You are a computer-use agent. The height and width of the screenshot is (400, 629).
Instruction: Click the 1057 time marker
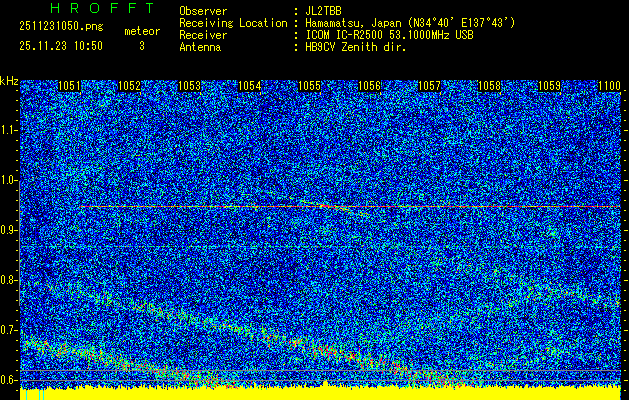tap(429, 86)
